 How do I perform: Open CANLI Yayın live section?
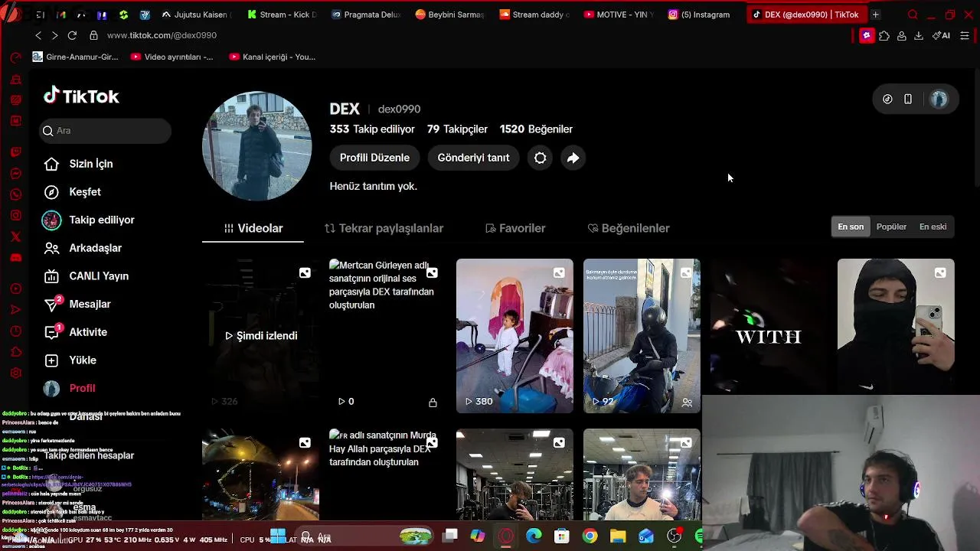pos(86,276)
